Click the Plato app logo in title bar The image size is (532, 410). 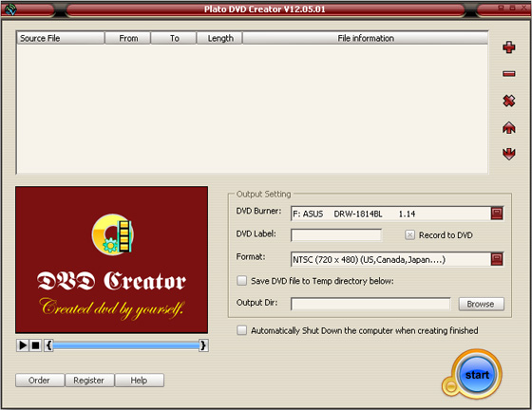coord(10,9)
